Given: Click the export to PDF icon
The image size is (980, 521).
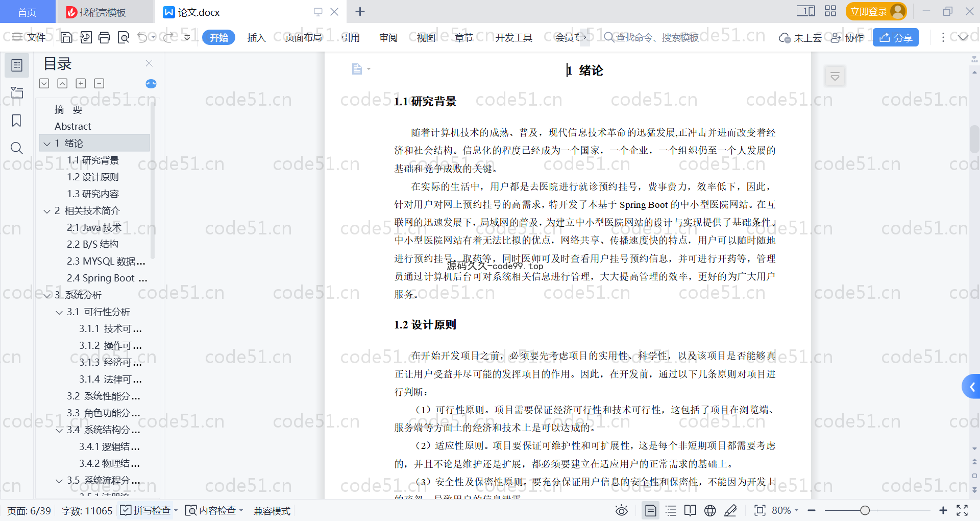Looking at the screenshot, I should (86, 37).
